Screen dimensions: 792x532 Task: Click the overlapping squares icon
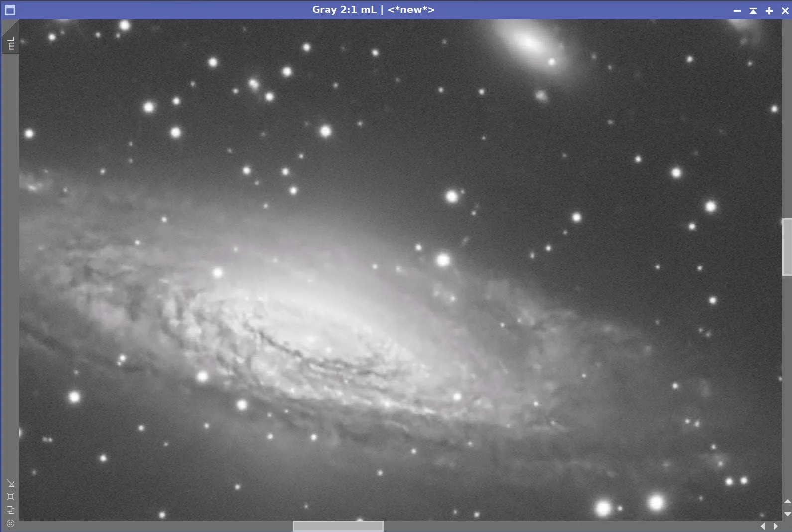(x=10, y=510)
